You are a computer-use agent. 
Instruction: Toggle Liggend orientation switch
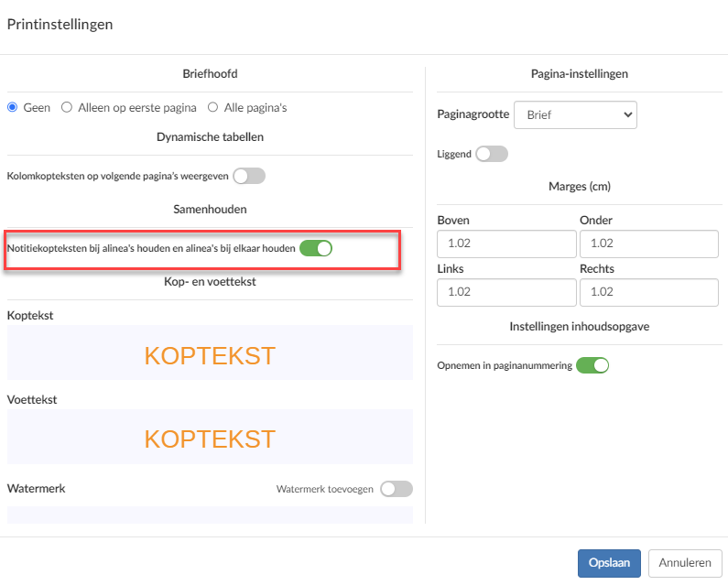tap(492, 154)
